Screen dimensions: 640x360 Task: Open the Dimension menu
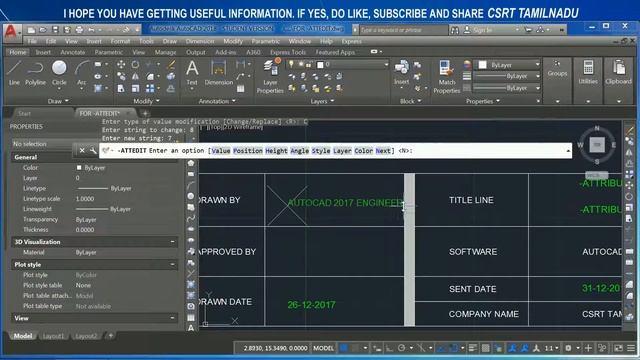tap(200, 41)
